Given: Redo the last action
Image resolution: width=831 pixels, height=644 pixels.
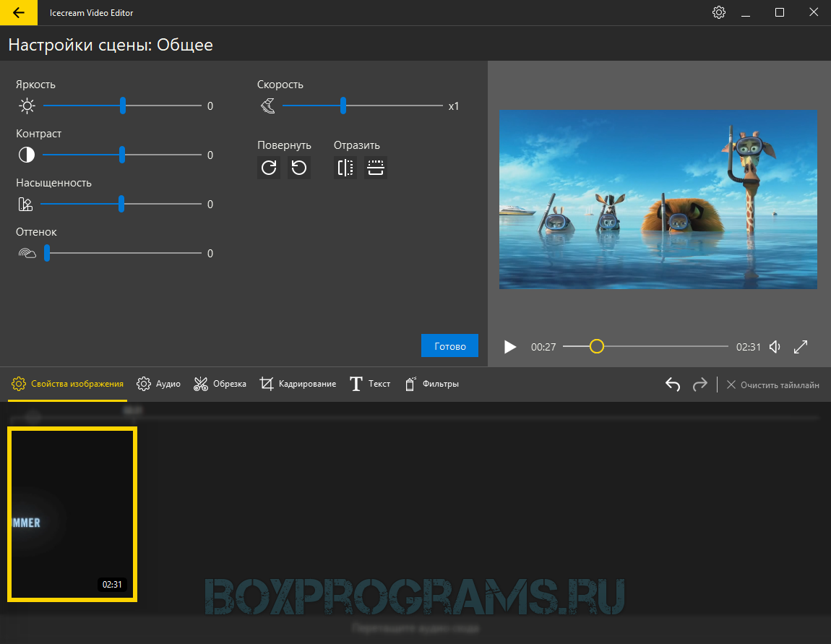Looking at the screenshot, I should [x=700, y=385].
